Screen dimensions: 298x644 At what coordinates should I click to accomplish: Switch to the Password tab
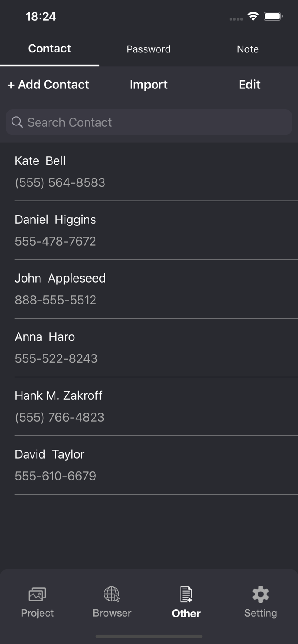tap(149, 49)
